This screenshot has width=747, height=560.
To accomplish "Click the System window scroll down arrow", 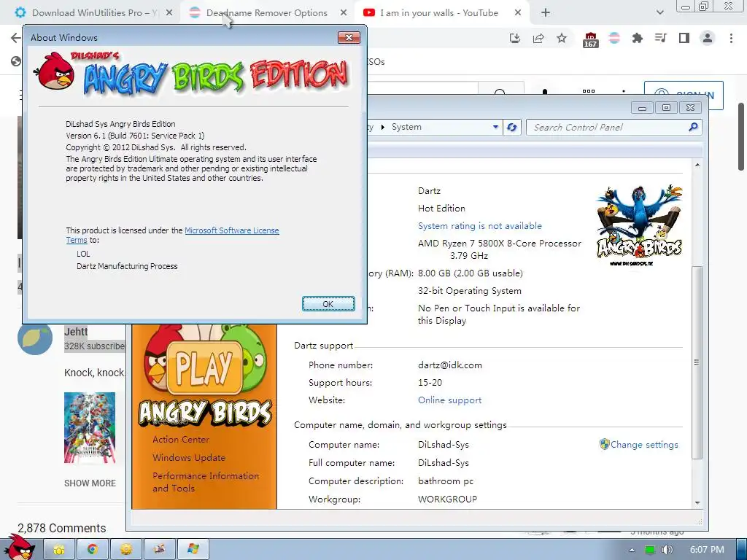I will (x=697, y=503).
